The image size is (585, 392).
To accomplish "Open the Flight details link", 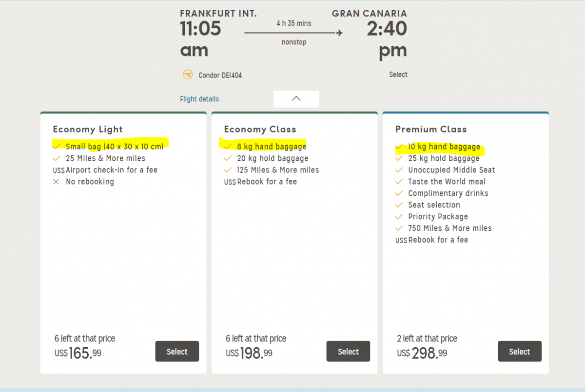I will click(x=199, y=99).
